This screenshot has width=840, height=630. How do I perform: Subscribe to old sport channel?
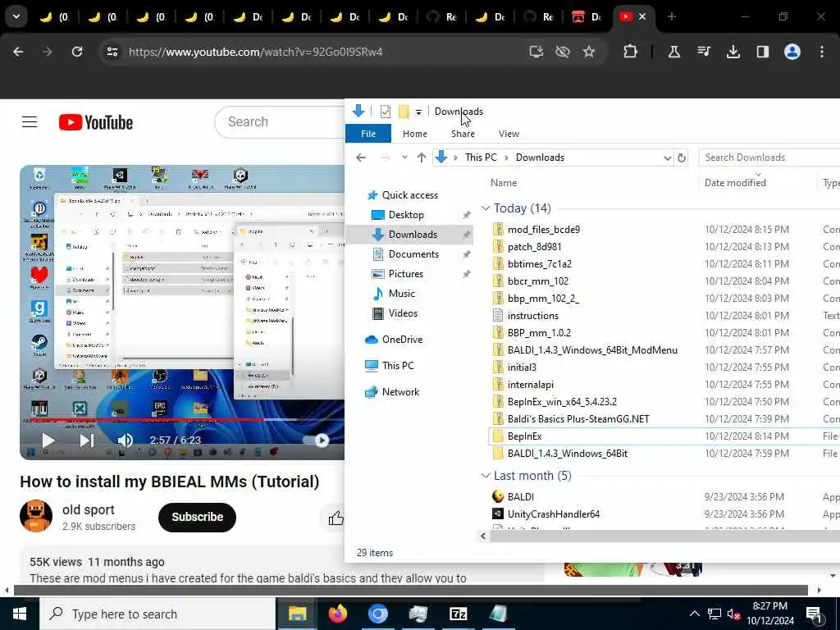tap(197, 517)
